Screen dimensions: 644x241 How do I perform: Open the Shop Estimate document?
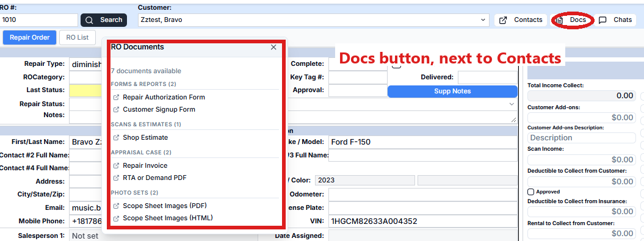coord(145,137)
